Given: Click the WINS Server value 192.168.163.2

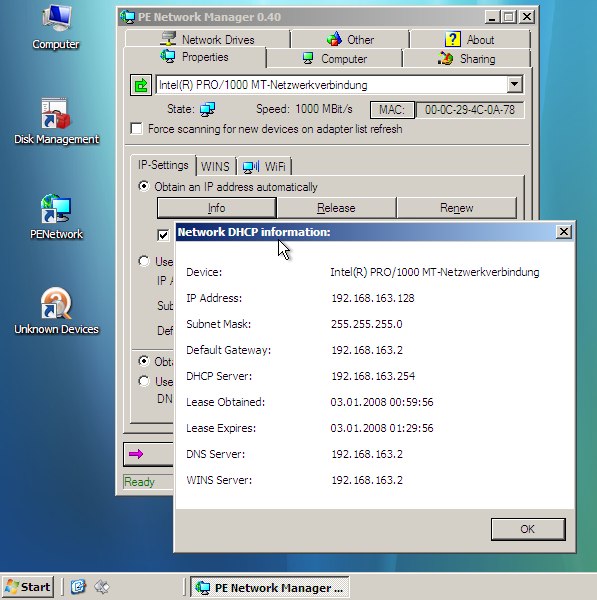Looking at the screenshot, I should click(x=367, y=480).
